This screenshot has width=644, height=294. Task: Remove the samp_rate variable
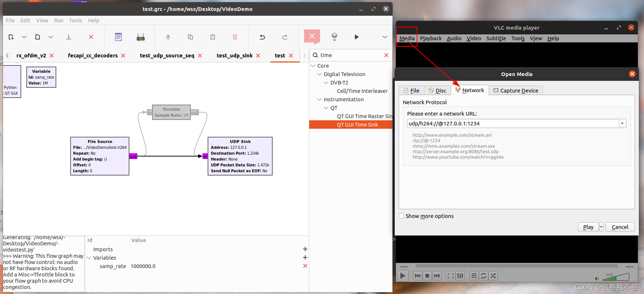305,266
